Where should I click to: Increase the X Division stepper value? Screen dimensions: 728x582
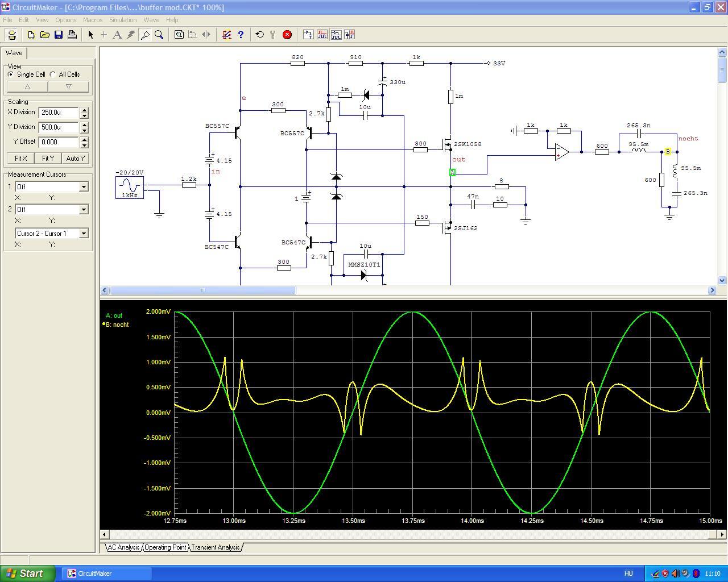84,110
